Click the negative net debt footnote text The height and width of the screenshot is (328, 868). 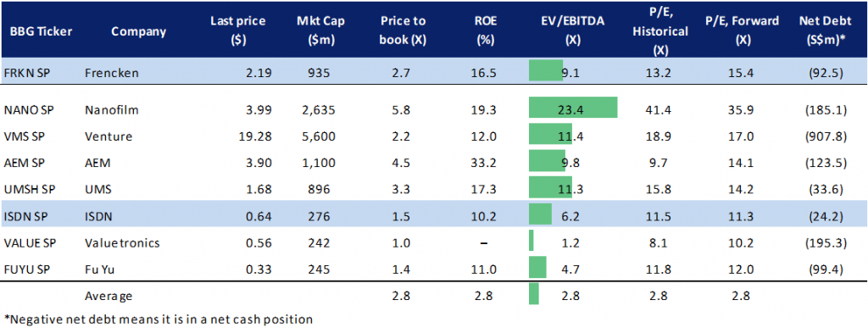(x=159, y=319)
